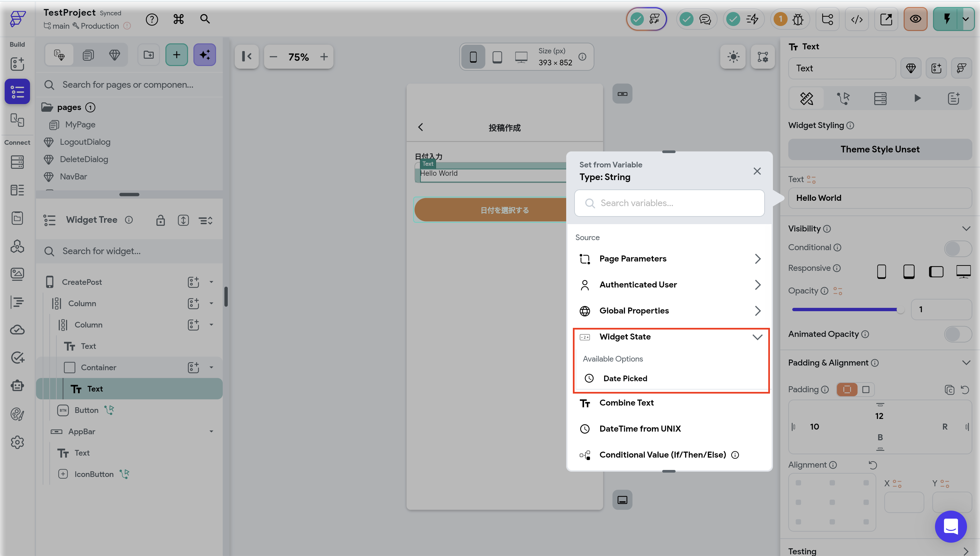Open the AI generate sparkle button
Viewport: 980px width, 556px height.
205,55
